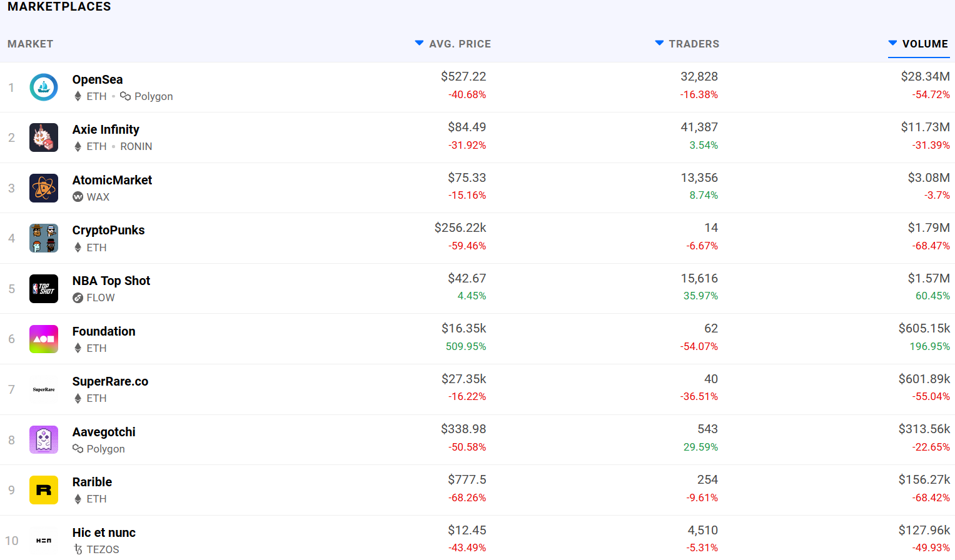Open the Hic et nunc logo
Image resolution: width=955 pixels, height=560 pixels.
44,541
